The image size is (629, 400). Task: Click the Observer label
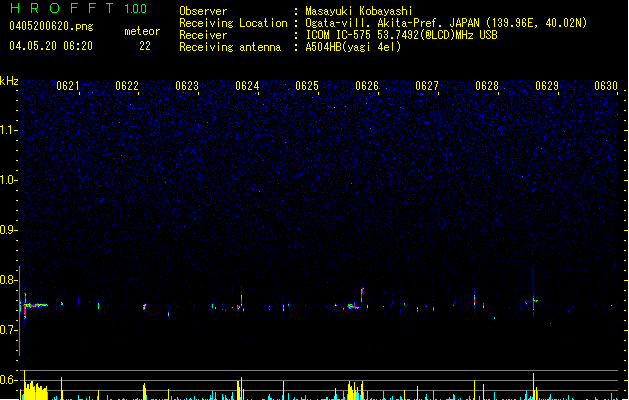[203, 11]
